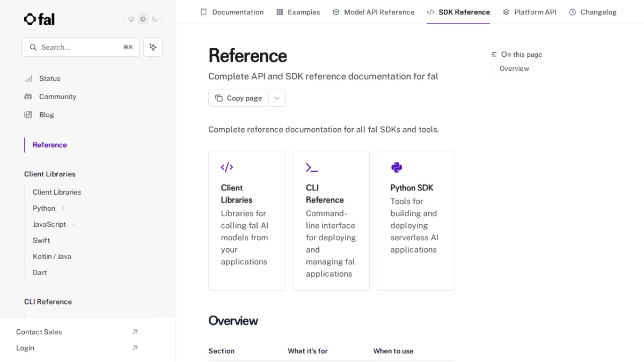Open the Status link

(x=50, y=79)
